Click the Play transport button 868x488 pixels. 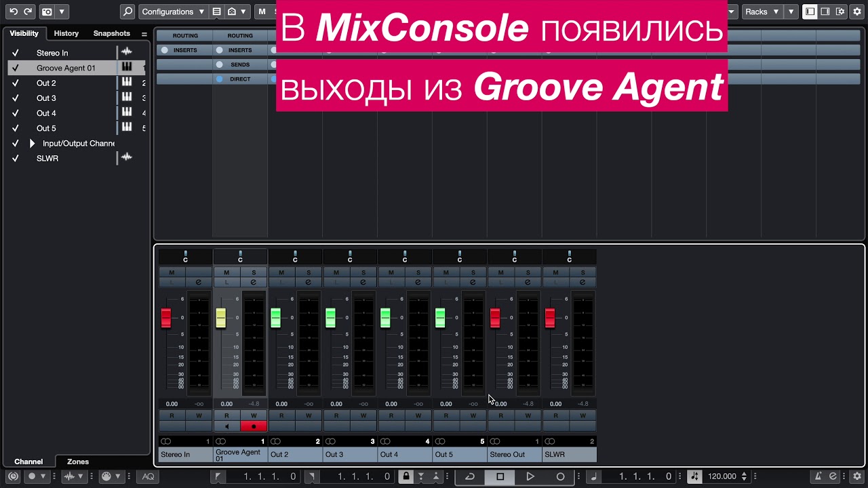pos(530,476)
